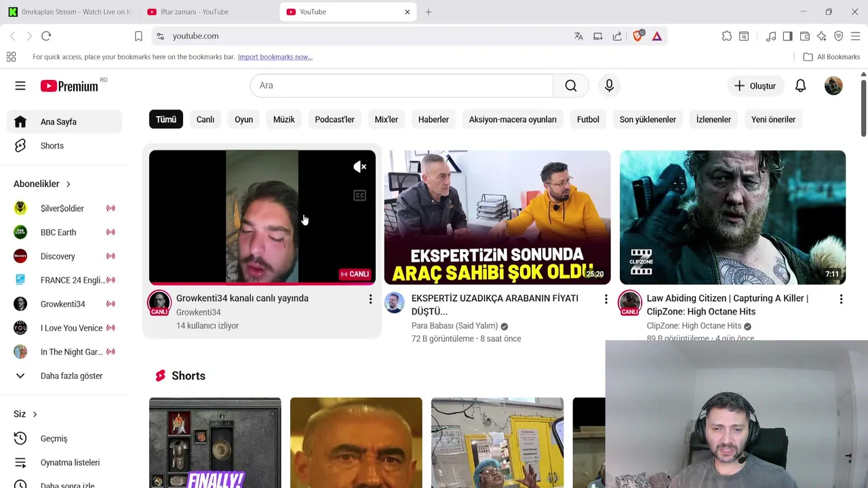Screen dimensions: 868x488
Task: Select Yeni öneriler chip
Action: coord(773,119)
